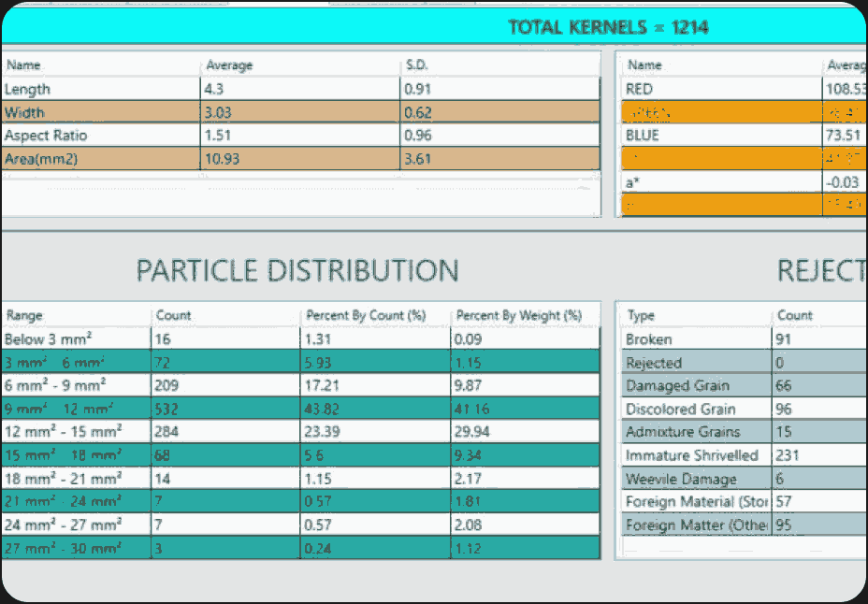Select the 12 mm² - 15 mm² row
This screenshot has width=868, height=604.
coord(300,431)
